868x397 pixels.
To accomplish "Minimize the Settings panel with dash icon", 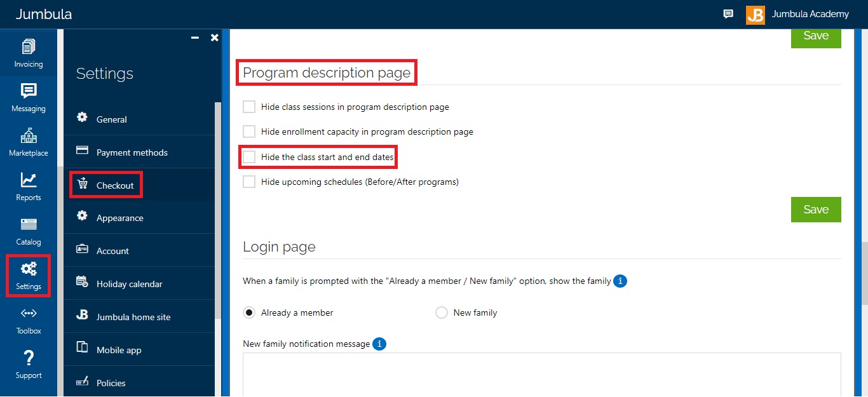I will tap(195, 37).
